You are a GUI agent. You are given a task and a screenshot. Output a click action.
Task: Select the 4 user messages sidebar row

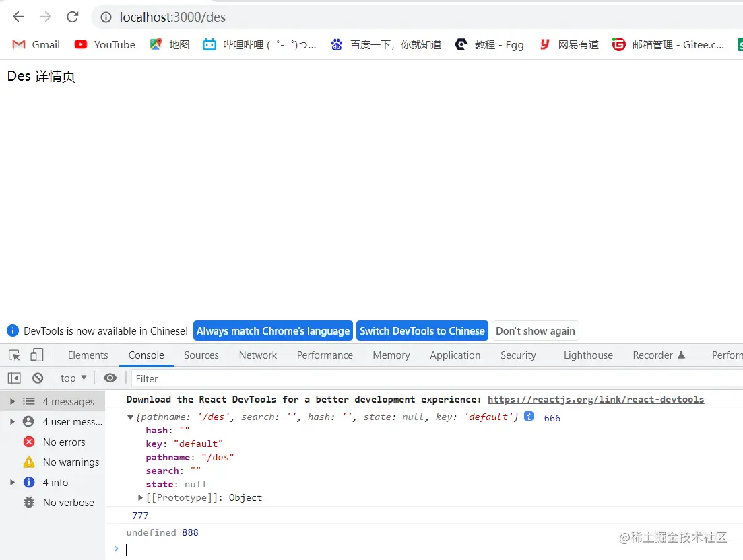pyautogui.click(x=53, y=421)
